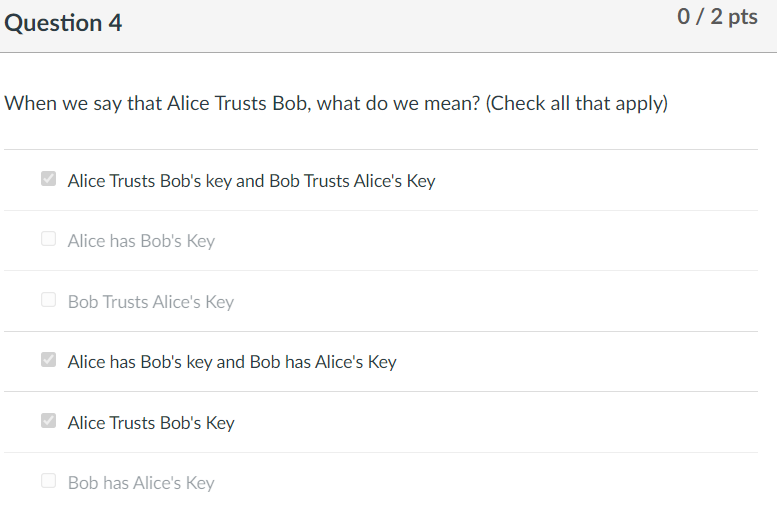Click the 'Alice Trusts Bob's key and Bob Trusts Alice's Key' label text
777x526 pixels.
pyautogui.click(x=251, y=181)
